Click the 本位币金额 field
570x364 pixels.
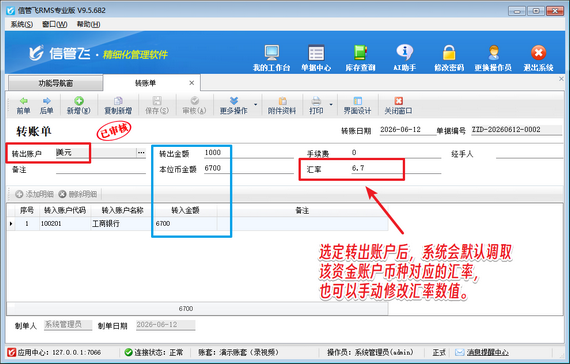click(248, 168)
